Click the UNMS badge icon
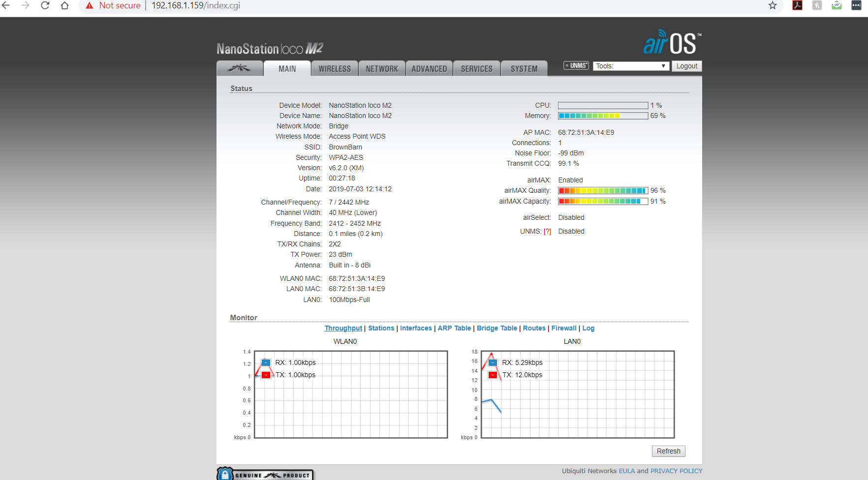The image size is (868, 480). pyautogui.click(x=576, y=66)
